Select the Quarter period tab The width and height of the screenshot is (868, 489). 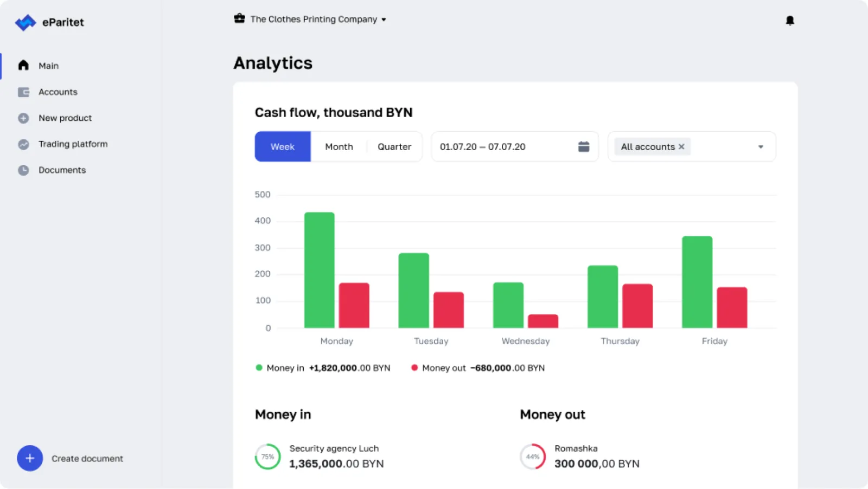tap(394, 147)
